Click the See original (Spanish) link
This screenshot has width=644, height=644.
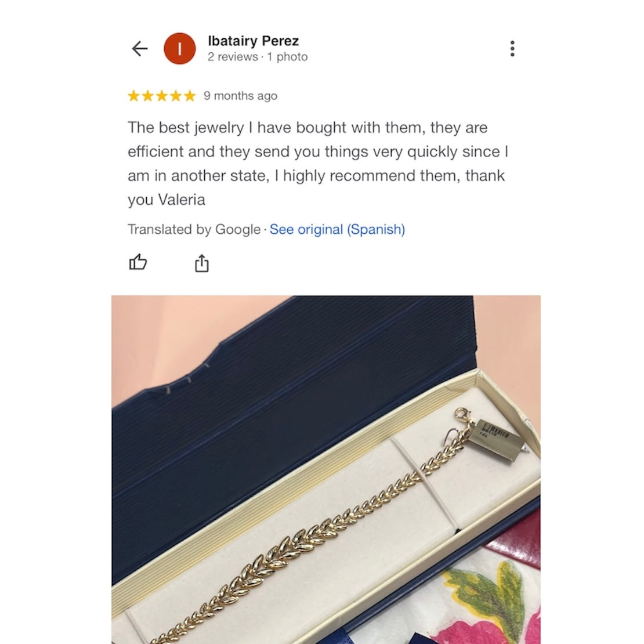click(x=337, y=229)
